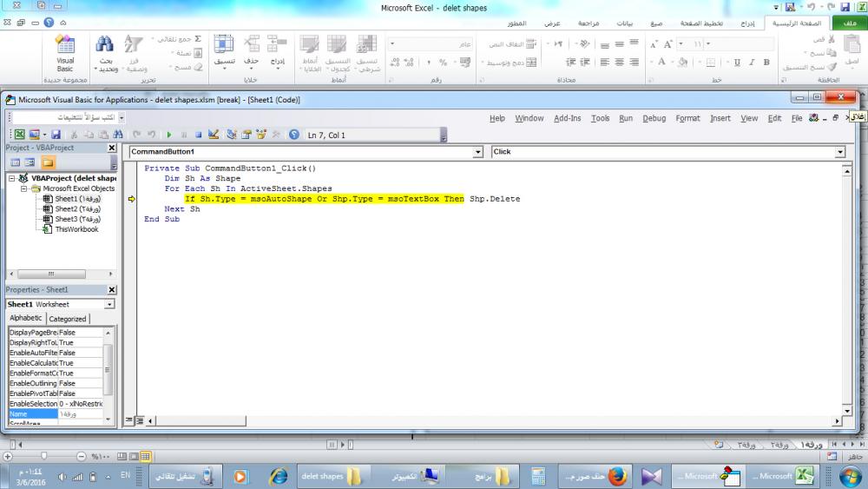Image resolution: width=868 pixels, height=489 pixels.
Task: Open delet shapes folder in taskbar
Action: coord(332,476)
